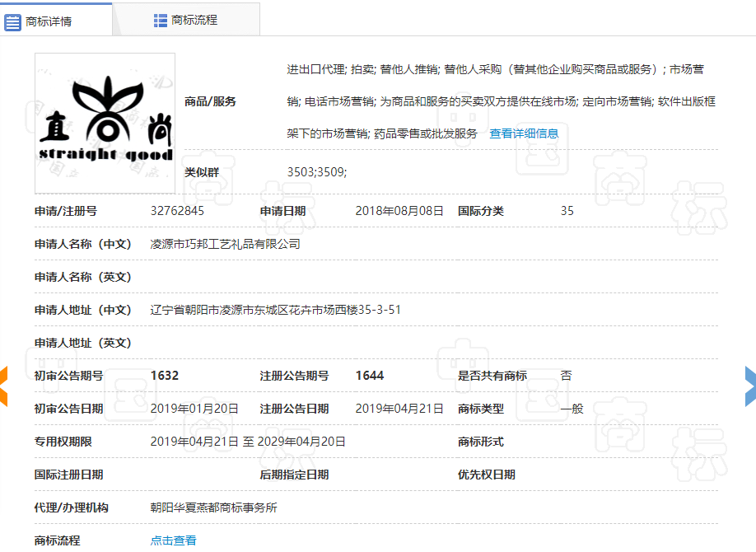Open the 查看详细信息 link
This screenshot has height=552, width=756.
[x=524, y=133]
